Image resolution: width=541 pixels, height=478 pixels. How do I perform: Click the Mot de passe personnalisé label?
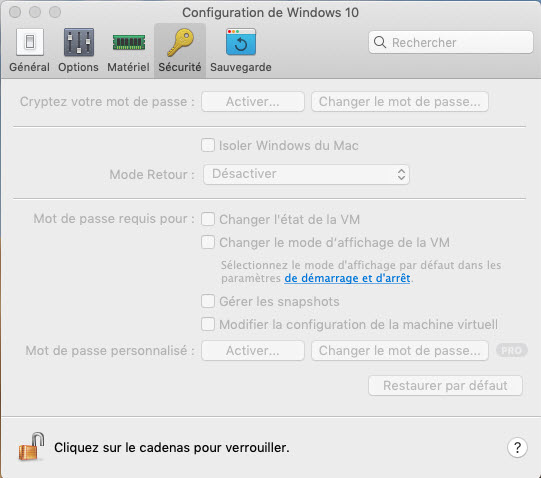click(x=110, y=351)
